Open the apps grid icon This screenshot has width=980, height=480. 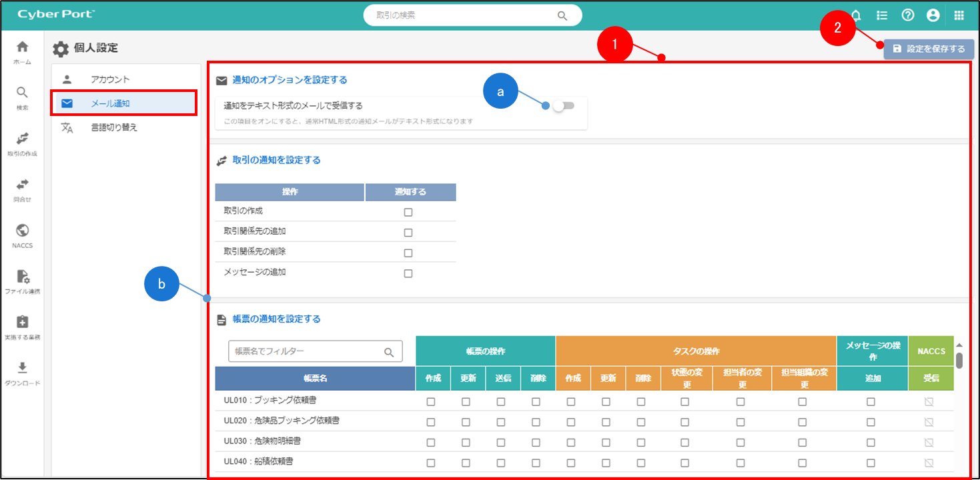click(x=959, y=15)
